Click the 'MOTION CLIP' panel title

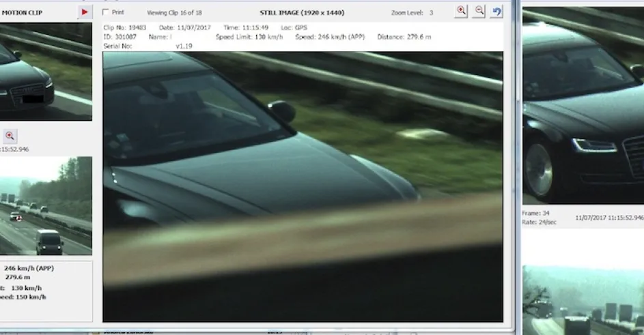[22, 13]
